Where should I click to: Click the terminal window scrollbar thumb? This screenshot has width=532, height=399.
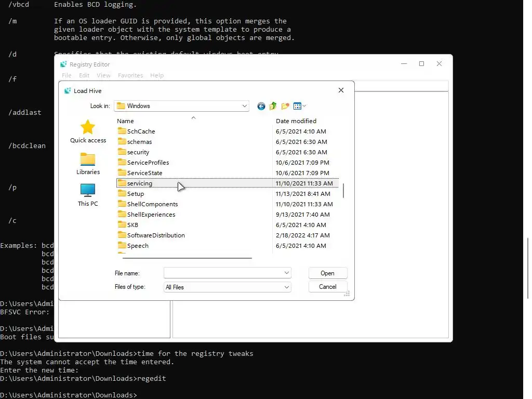point(528,268)
